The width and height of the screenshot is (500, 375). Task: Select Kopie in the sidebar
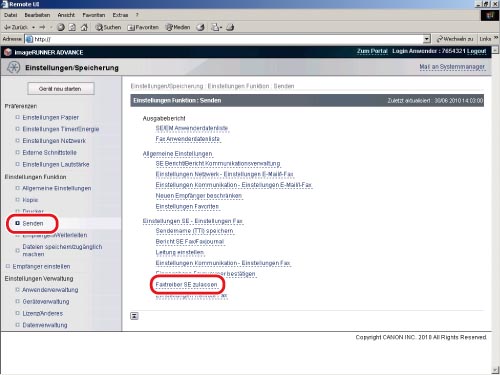pos(30,200)
